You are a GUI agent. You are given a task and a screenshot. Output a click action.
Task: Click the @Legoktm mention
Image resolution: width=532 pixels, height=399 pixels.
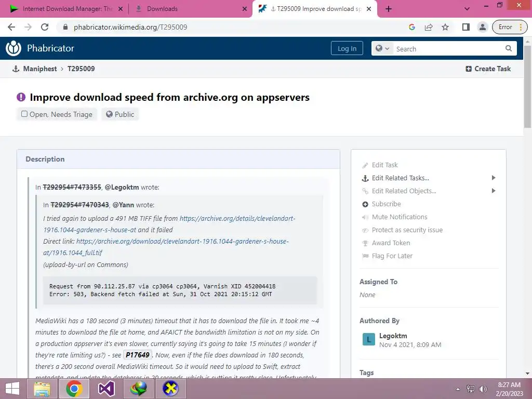(x=122, y=187)
